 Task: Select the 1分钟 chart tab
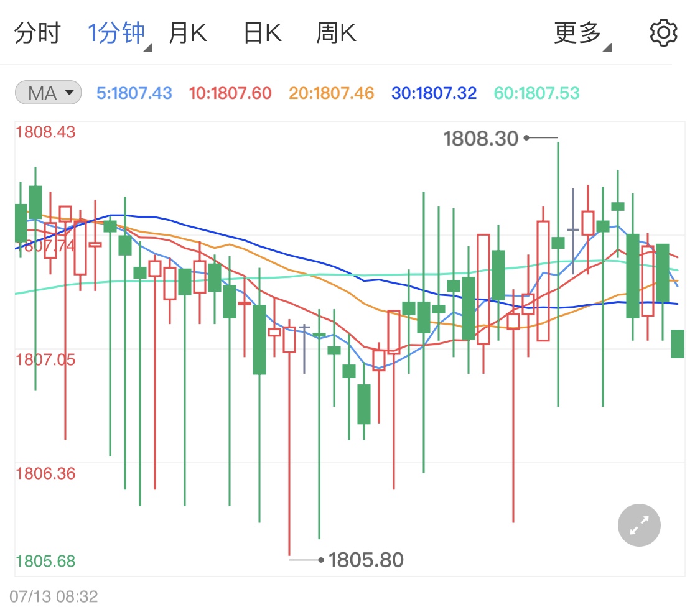[x=116, y=33]
